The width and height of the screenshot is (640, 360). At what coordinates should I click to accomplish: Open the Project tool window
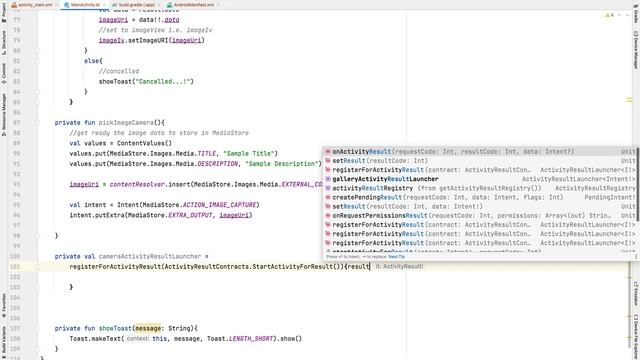point(4,14)
